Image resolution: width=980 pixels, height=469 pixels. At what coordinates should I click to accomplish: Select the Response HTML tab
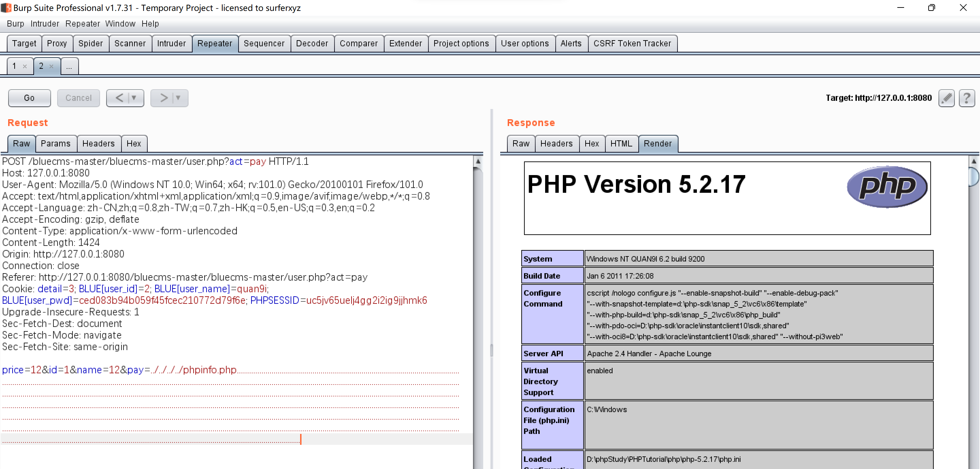coord(621,143)
